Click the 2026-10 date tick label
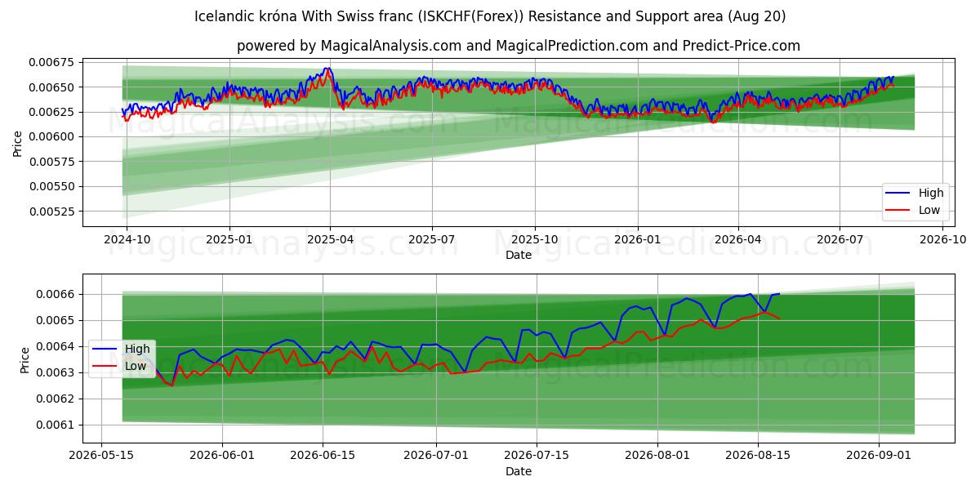The height and width of the screenshot is (490, 980). [x=943, y=240]
